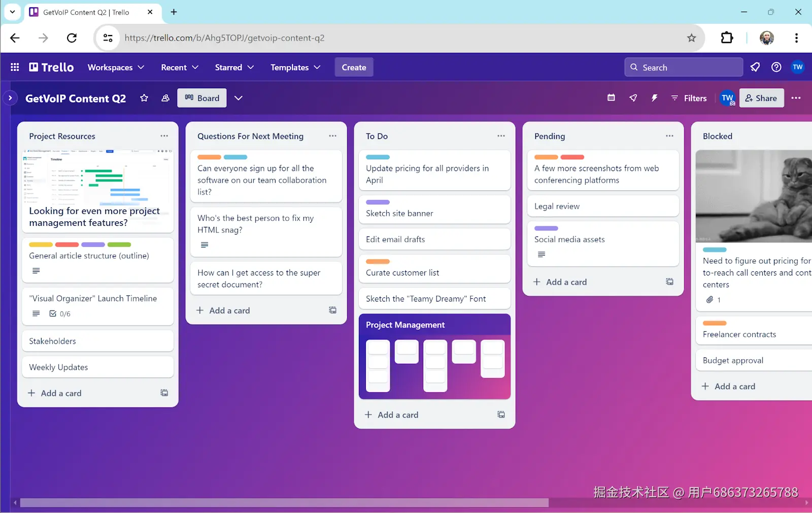The width and height of the screenshot is (812, 513).
Task: Open the Edit email drafts card
Action: click(x=434, y=240)
